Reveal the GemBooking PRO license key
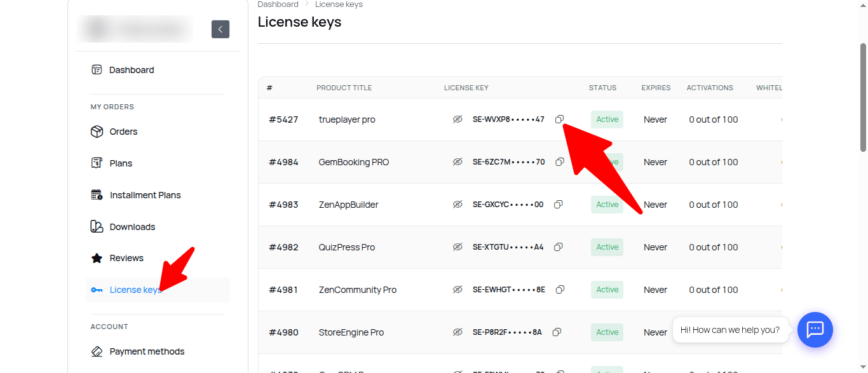 point(458,162)
